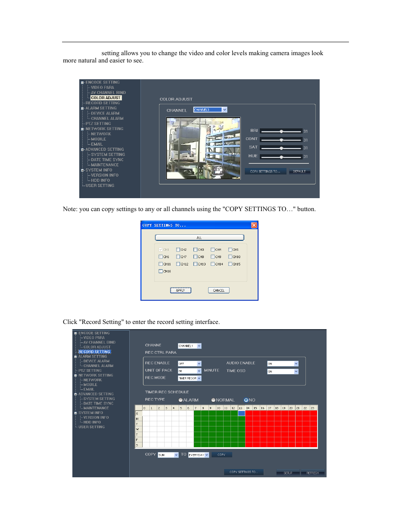Image resolution: width=411 pixels, height=532 pixels.
Task: Click the CONT contrast slider
Action: tap(281, 140)
